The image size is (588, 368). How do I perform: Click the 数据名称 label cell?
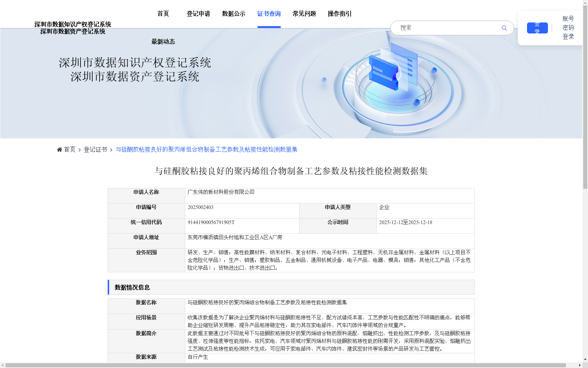(146, 306)
